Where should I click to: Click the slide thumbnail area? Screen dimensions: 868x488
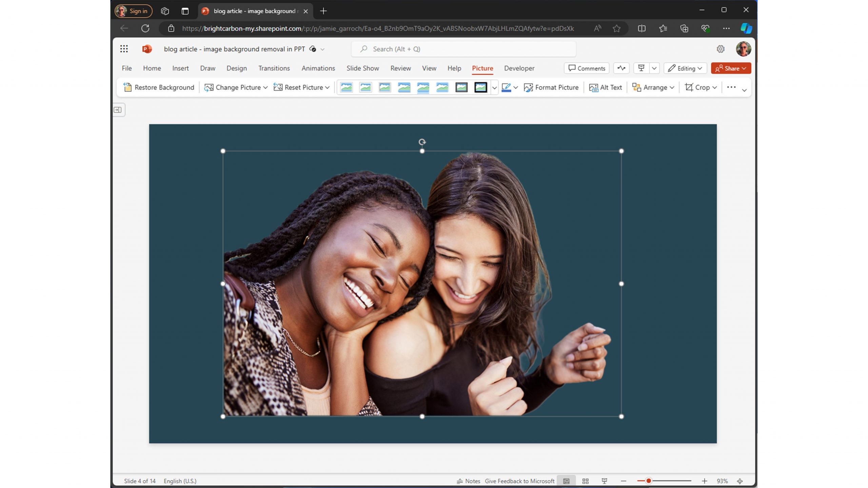(117, 110)
